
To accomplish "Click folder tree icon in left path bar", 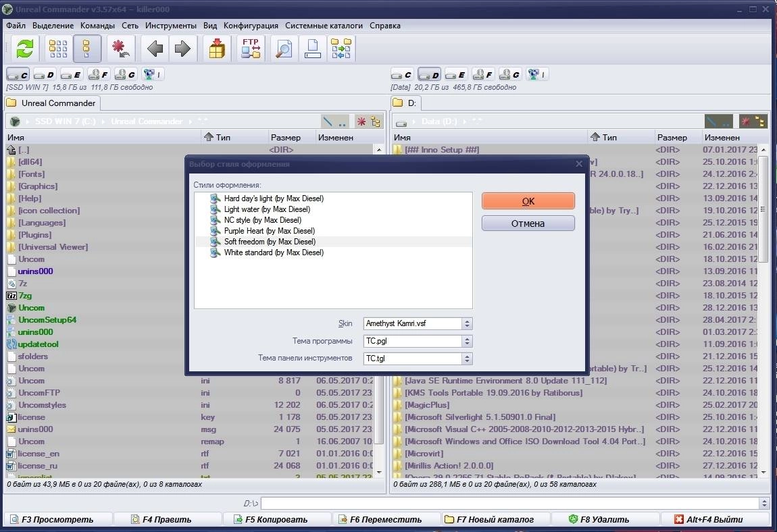I will tap(376, 122).
